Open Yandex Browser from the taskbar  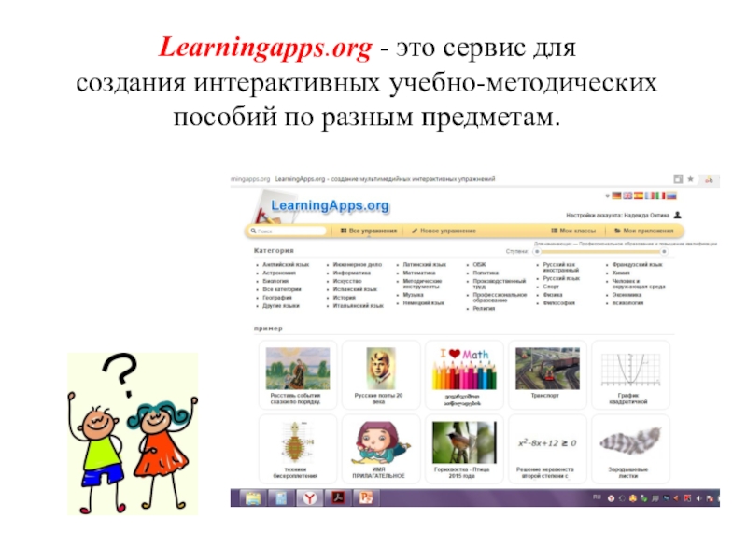click(310, 498)
